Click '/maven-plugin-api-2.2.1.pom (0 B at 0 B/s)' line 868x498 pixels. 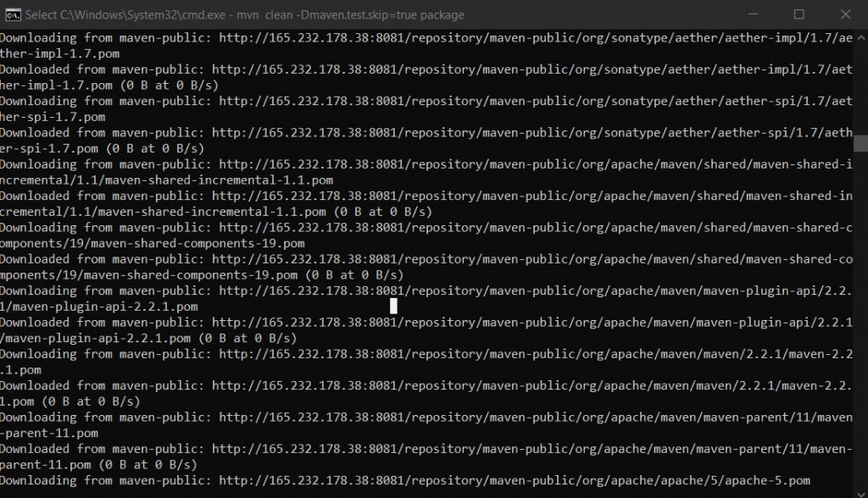coord(148,338)
